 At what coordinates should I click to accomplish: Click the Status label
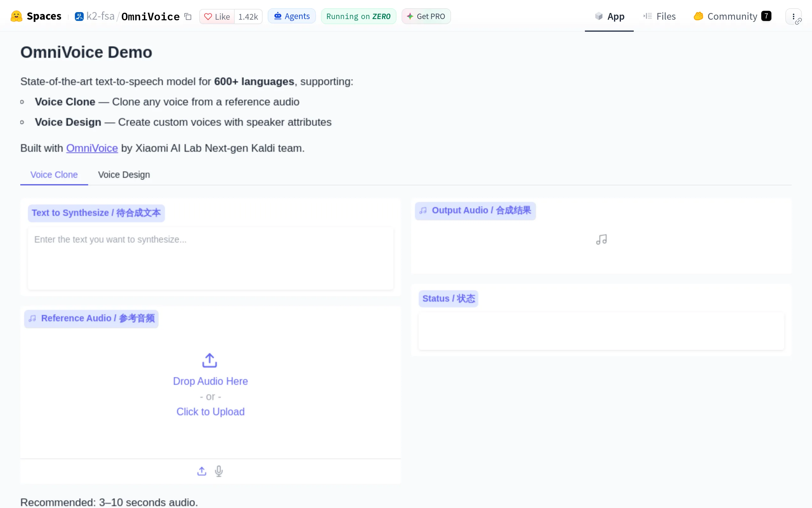[448, 298]
